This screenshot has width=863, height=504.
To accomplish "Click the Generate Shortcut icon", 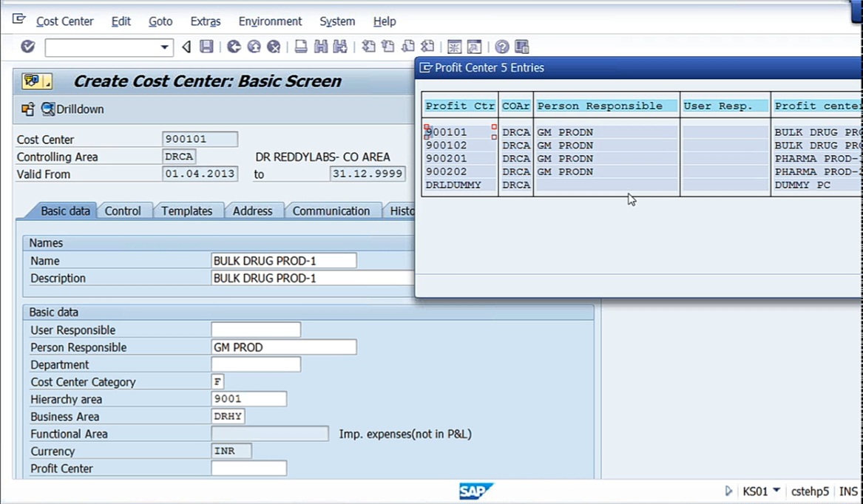I will 474,47.
